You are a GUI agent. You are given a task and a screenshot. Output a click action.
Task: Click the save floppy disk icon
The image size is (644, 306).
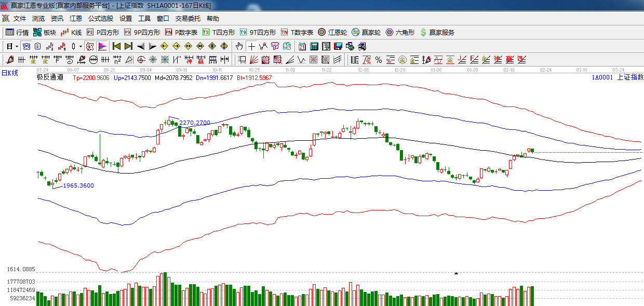coord(338,46)
